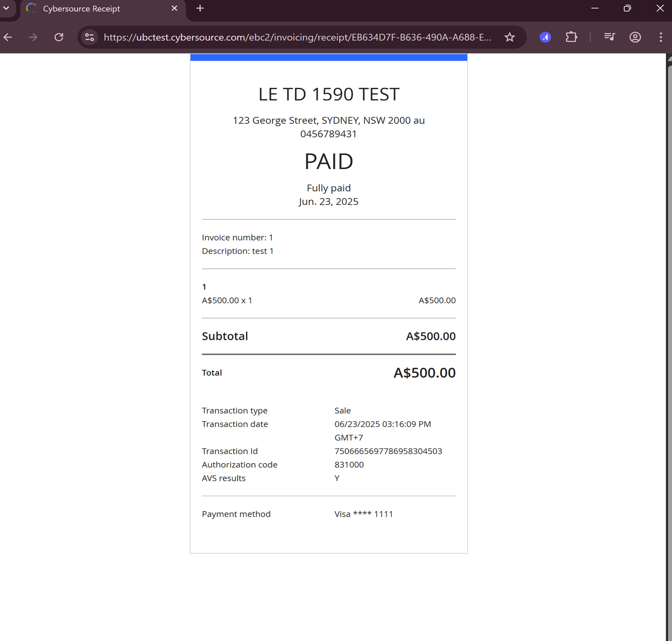This screenshot has width=672, height=641.
Task: Open a new tab with plus button
Action: 200,8
